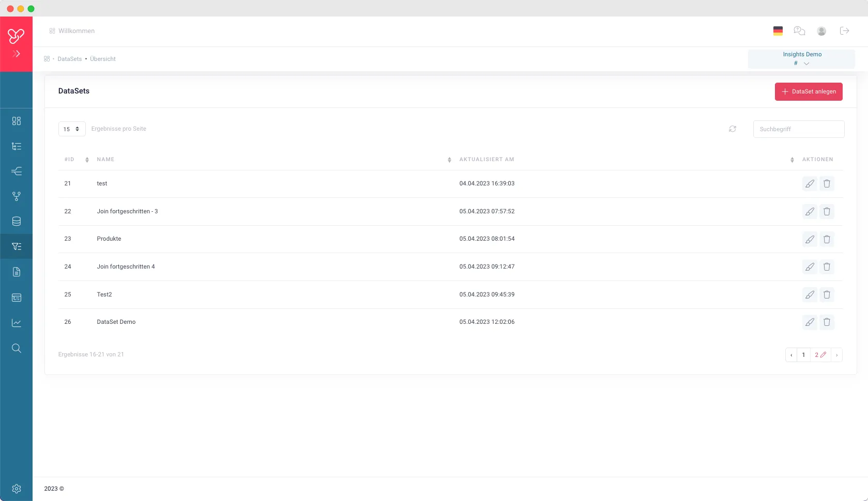This screenshot has height=501, width=868.
Task: Open the user profile avatar
Action: (821, 31)
